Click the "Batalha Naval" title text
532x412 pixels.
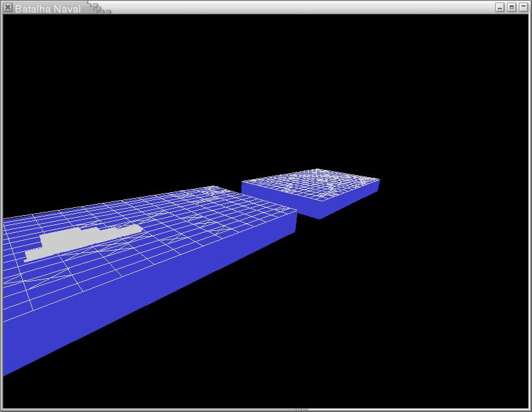48,9
